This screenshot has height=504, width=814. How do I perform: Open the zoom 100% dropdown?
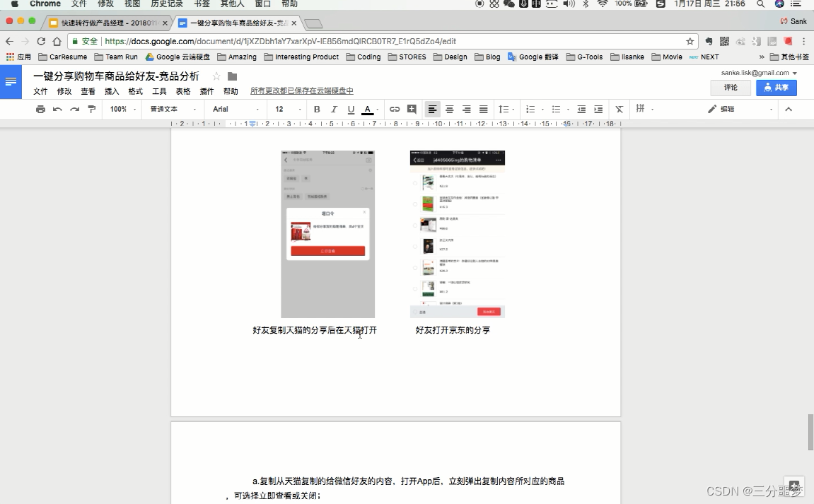tap(122, 109)
